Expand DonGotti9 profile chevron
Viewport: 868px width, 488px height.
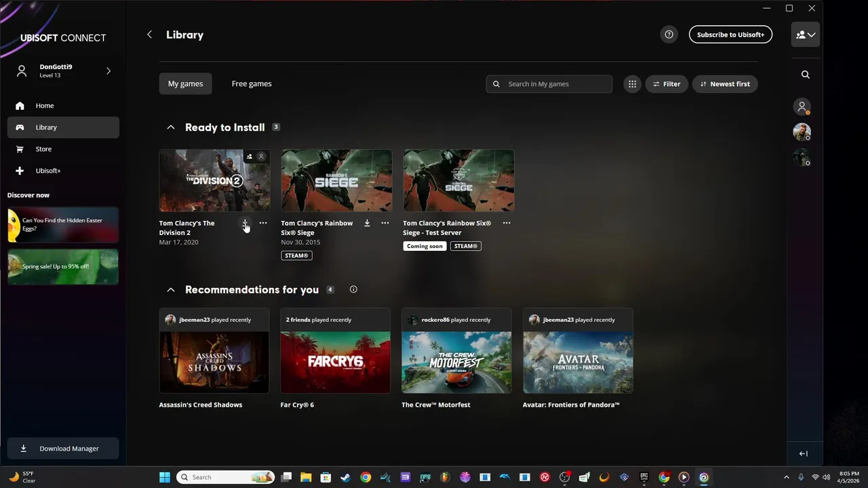(108, 70)
